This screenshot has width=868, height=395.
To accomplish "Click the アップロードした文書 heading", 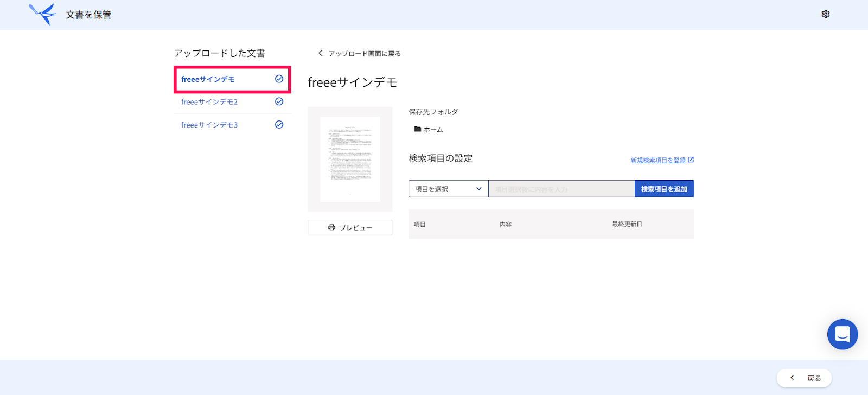I will point(220,53).
